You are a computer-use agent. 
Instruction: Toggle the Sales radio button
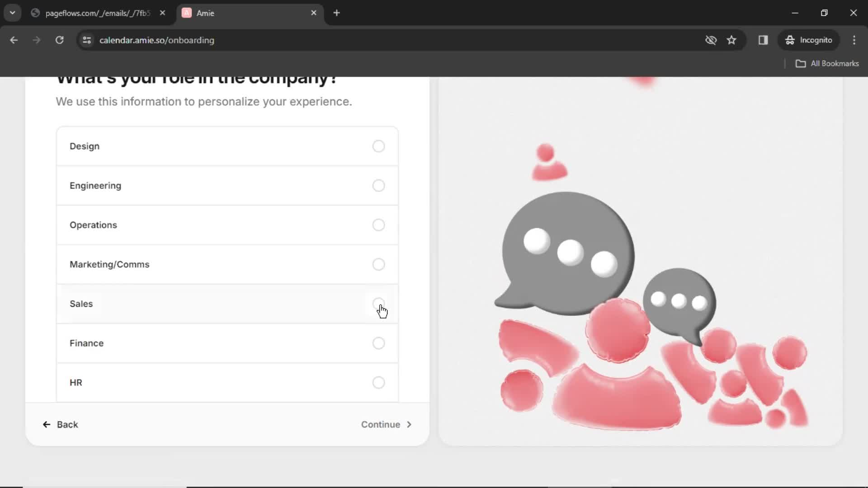click(378, 303)
